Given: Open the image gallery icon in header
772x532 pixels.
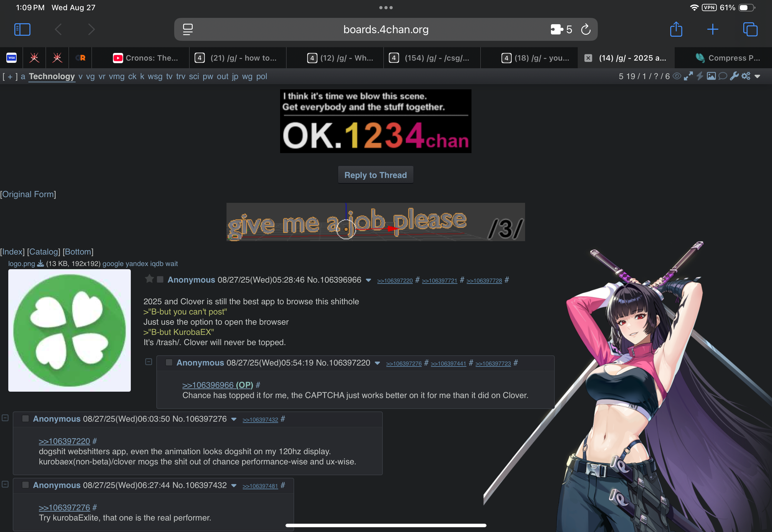Looking at the screenshot, I should 711,76.
